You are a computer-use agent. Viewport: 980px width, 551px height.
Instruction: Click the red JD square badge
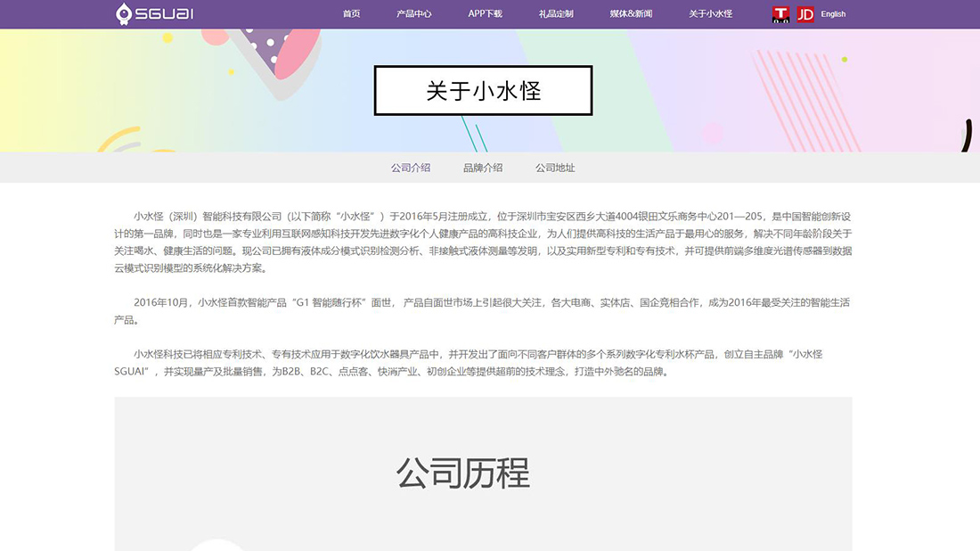coord(804,13)
